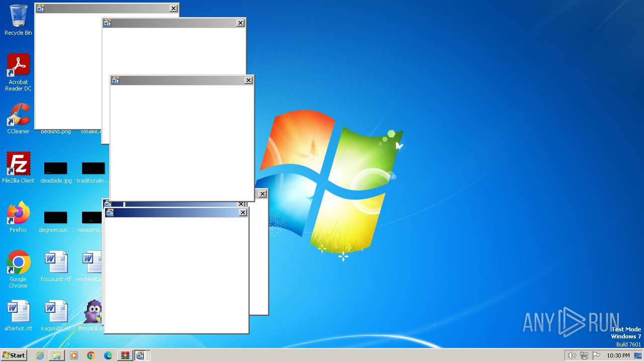Select the degreecoun... black thumbnail file
The image size is (644, 362).
[56, 222]
